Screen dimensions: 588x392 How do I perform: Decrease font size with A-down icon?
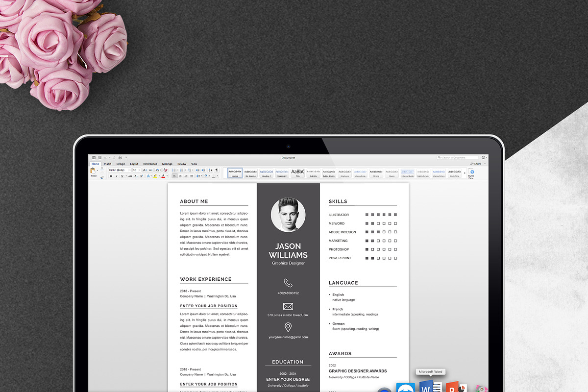tap(151, 170)
